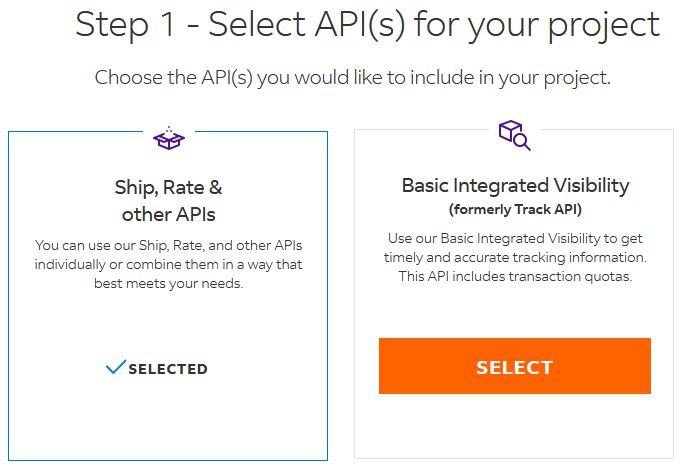685x471 pixels.
Task: Click "other APIs" second title line
Action: [x=168, y=214]
